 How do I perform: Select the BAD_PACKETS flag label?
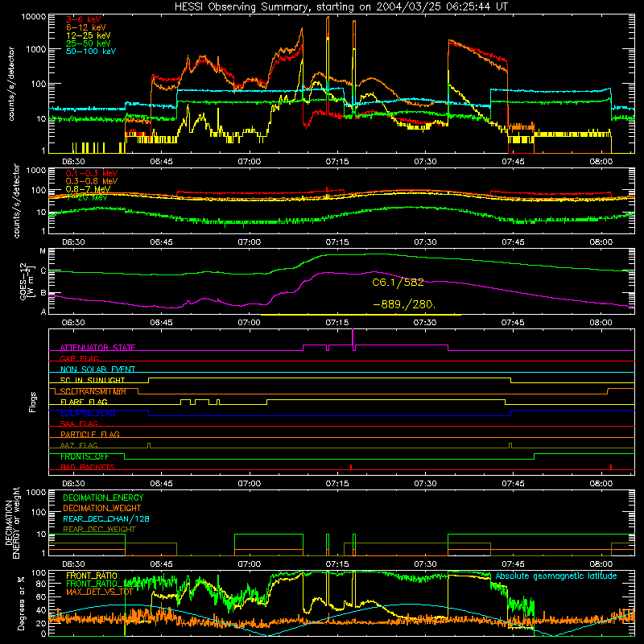coord(88,467)
